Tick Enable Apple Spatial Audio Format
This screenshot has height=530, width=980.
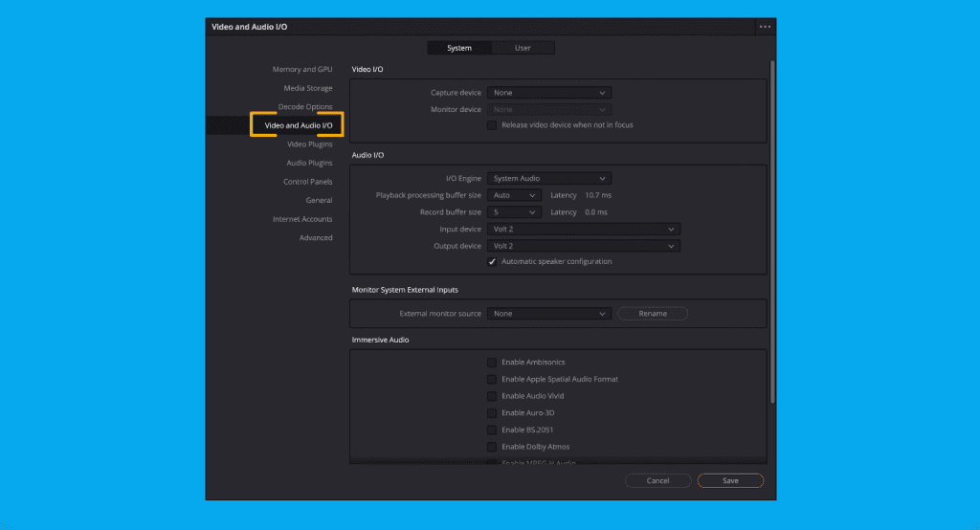click(x=492, y=380)
